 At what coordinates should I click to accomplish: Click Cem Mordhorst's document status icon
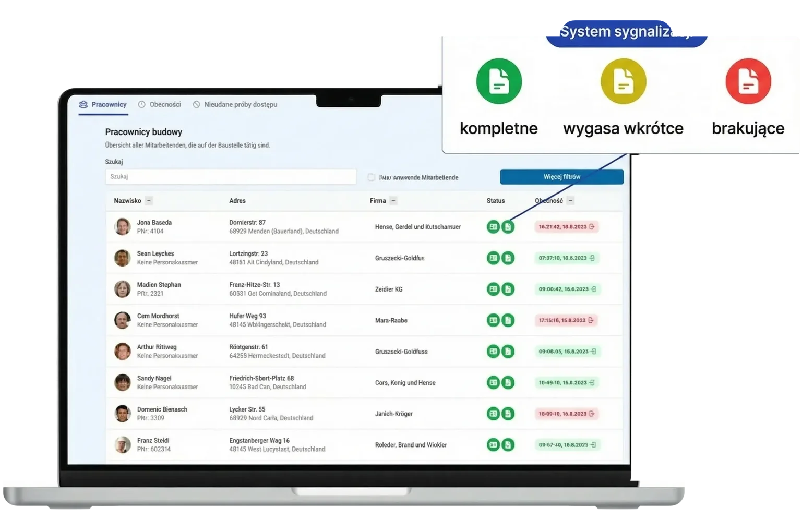(508, 320)
